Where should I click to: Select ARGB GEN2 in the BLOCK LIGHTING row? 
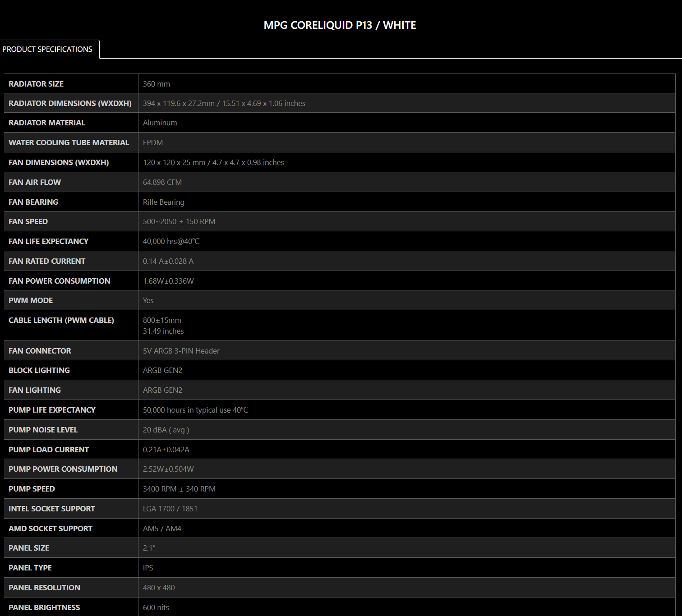tap(163, 370)
